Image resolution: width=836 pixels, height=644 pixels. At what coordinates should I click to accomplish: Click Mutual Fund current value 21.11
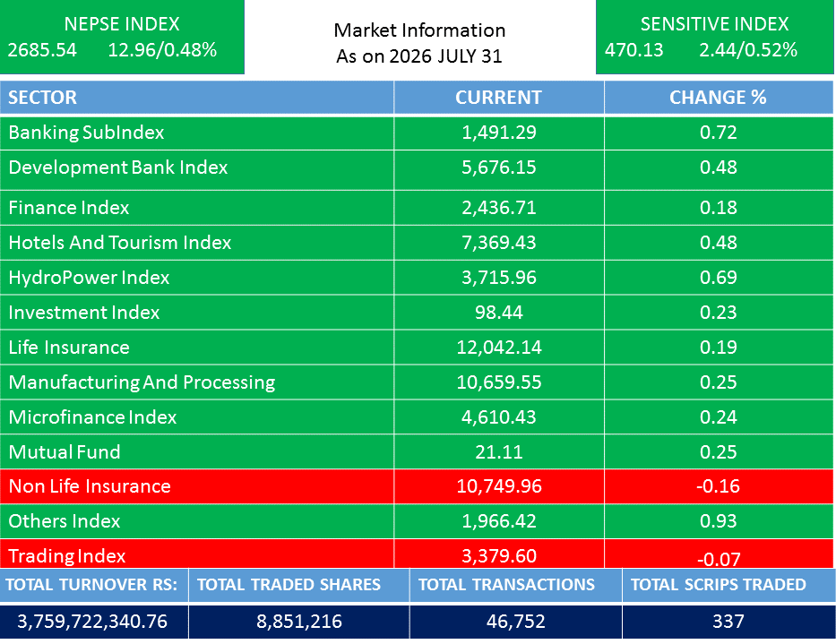click(x=498, y=452)
